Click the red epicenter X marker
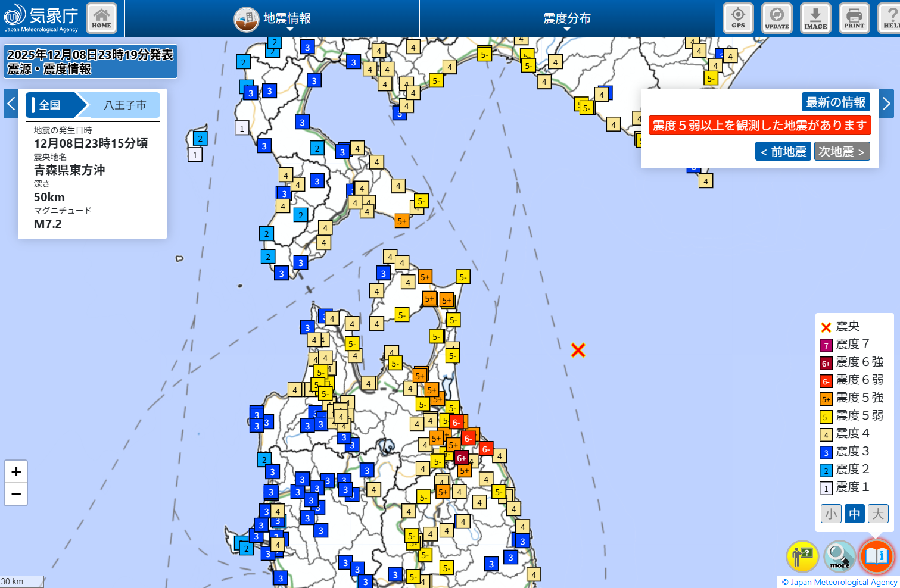900x588 pixels. coord(578,350)
